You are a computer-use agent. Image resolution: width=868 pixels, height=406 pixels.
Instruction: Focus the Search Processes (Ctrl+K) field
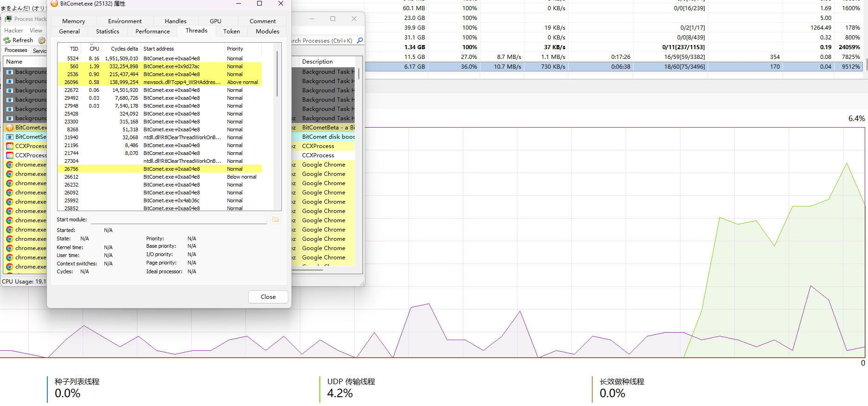click(x=323, y=41)
